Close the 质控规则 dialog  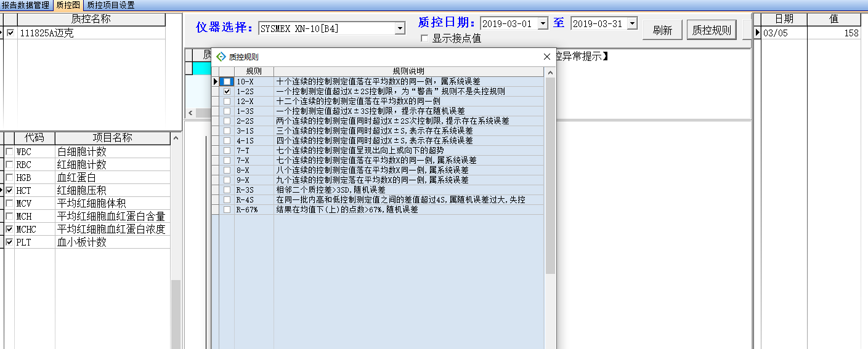[547, 57]
